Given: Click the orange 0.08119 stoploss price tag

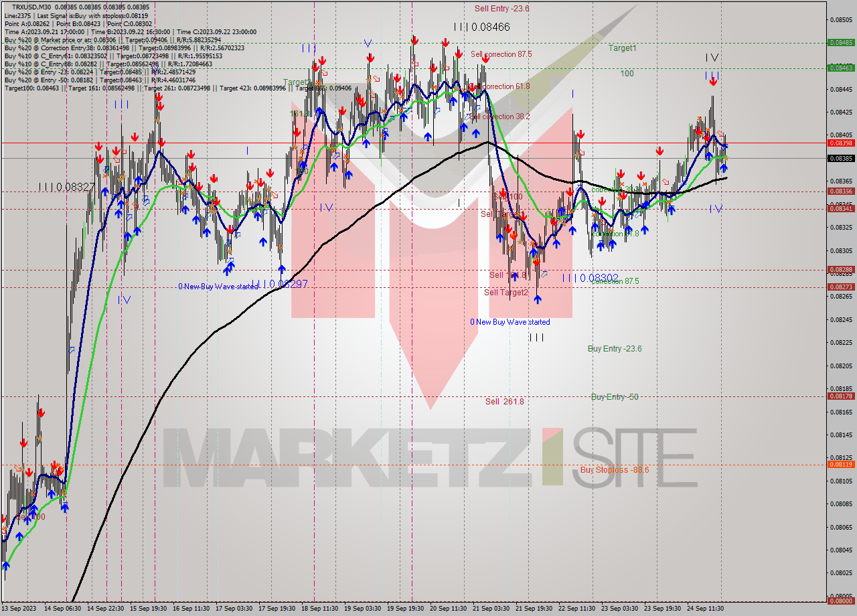Looking at the screenshot, I should [x=841, y=464].
